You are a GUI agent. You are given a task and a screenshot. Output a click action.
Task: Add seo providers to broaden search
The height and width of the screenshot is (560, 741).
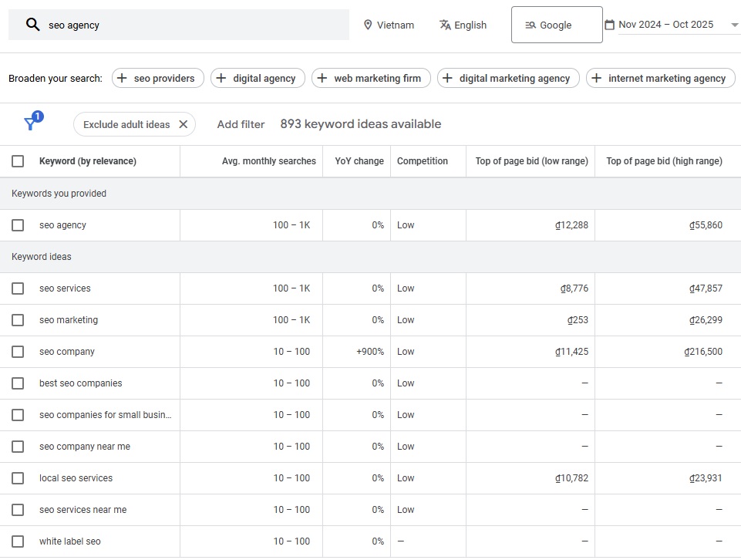click(158, 78)
